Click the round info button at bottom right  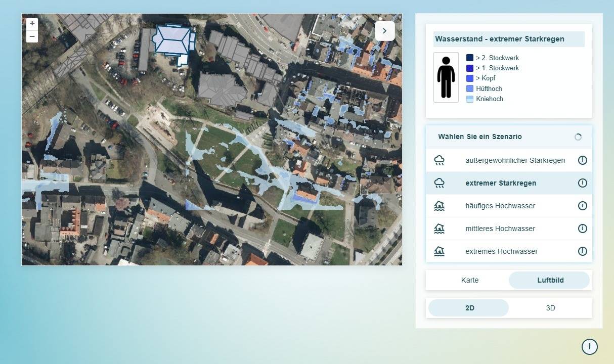tap(589, 347)
